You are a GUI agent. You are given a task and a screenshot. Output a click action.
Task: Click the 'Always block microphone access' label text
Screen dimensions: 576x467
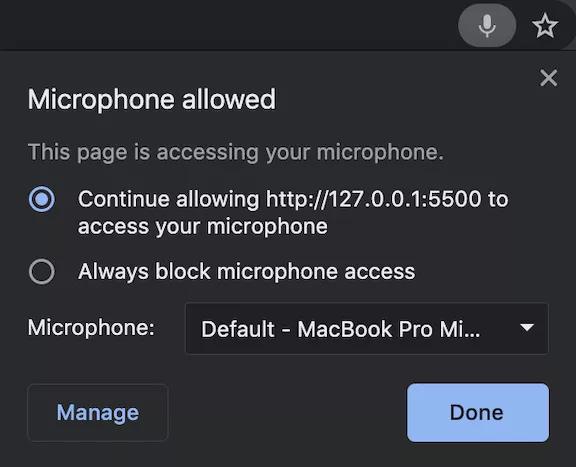pyautogui.click(x=246, y=272)
